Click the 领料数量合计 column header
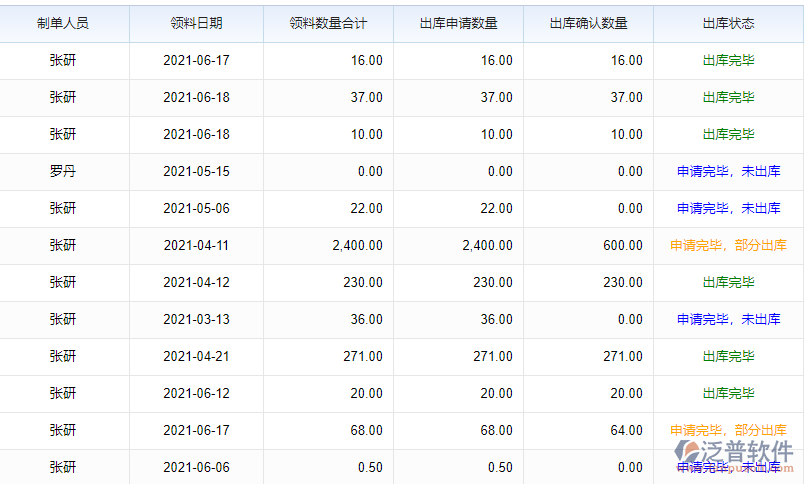This screenshot has height=484, width=804. tap(328, 24)
